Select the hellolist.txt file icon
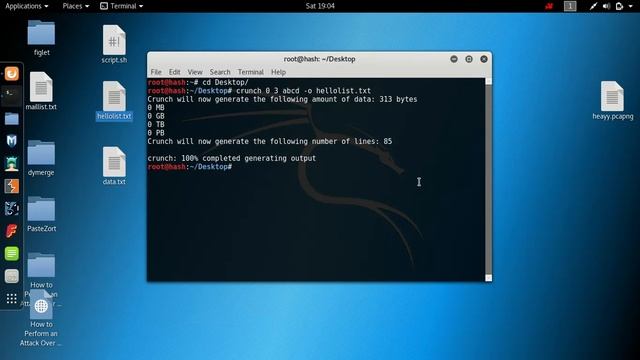 [114, 96]
